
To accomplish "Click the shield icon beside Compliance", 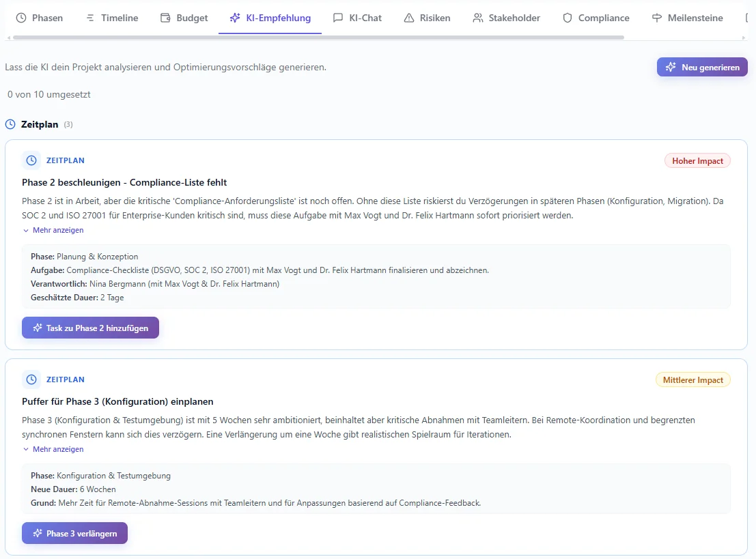I will [568, 18].
